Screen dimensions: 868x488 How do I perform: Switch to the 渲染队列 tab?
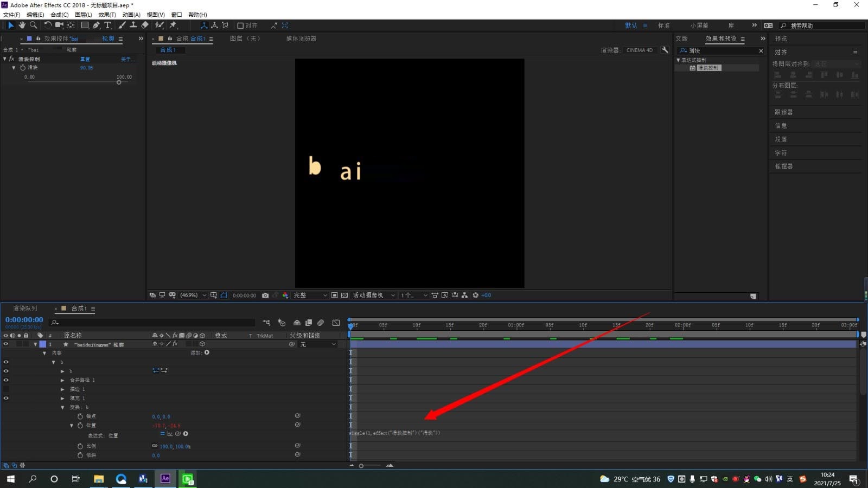tap(25, 308)
